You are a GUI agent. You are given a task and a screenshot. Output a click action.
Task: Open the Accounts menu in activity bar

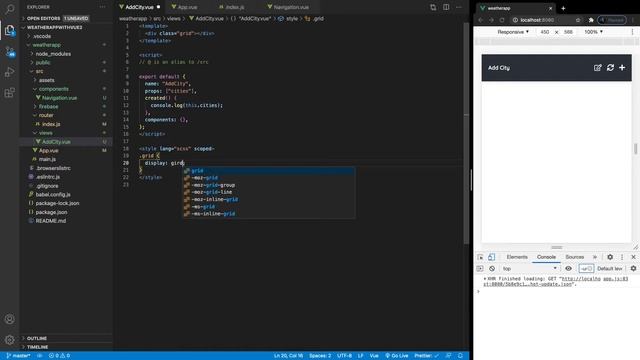coord(9,319)
